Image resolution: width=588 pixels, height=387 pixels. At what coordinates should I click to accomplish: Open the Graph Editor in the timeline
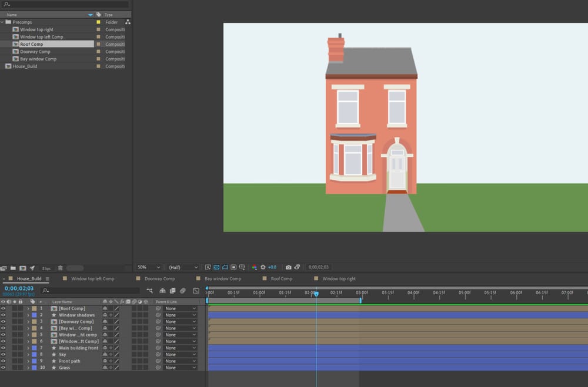[196, 291]
